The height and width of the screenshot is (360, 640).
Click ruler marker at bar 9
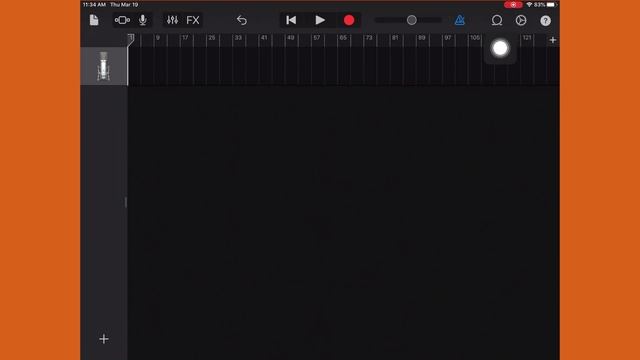coord(158,38)
